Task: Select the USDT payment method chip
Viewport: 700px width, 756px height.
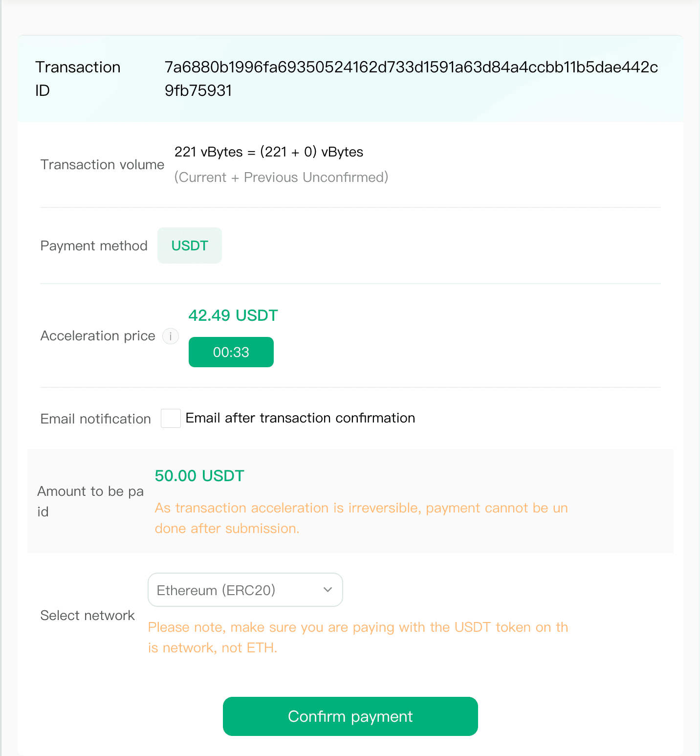Action: (190, 245)
